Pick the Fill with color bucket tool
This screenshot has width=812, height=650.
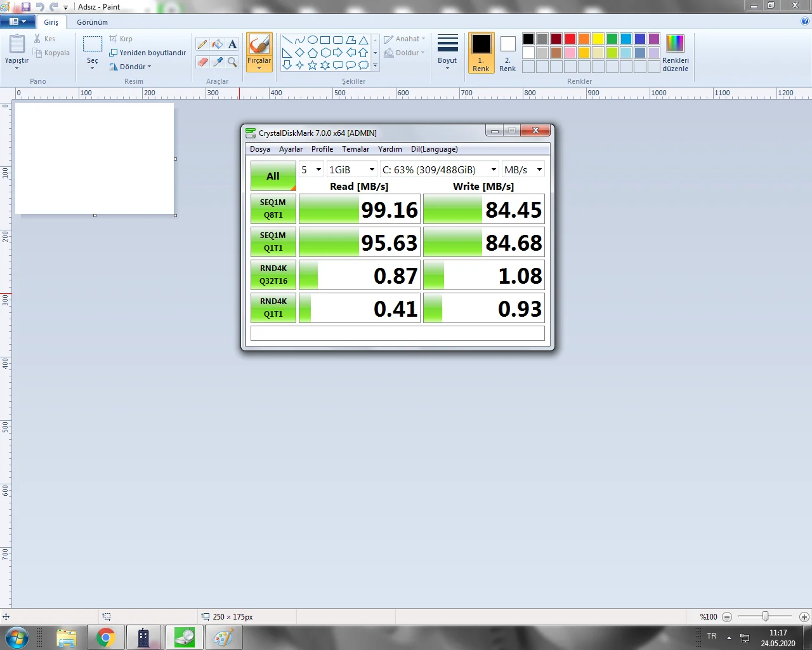[218, 44]
